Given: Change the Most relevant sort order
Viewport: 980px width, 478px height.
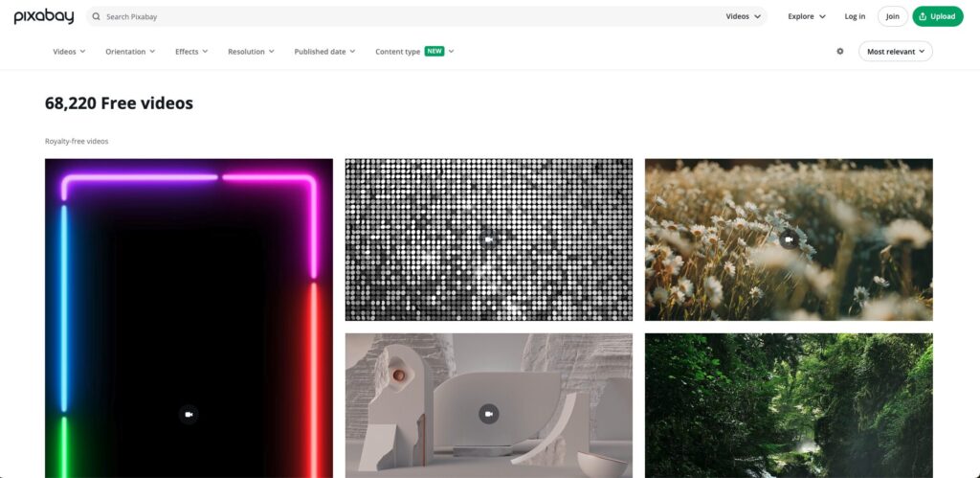Looking at the screenshot, I should (x=895, y=52).
